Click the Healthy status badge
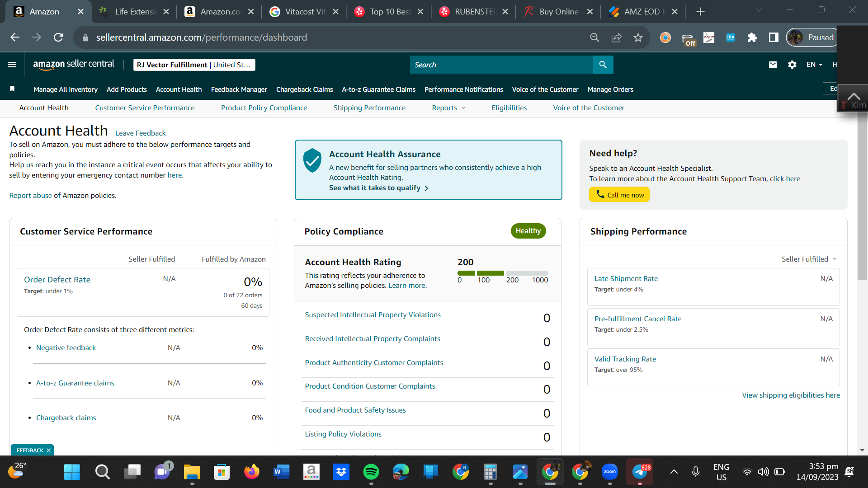This screenshot has width=868, height=488. point(528,231)
